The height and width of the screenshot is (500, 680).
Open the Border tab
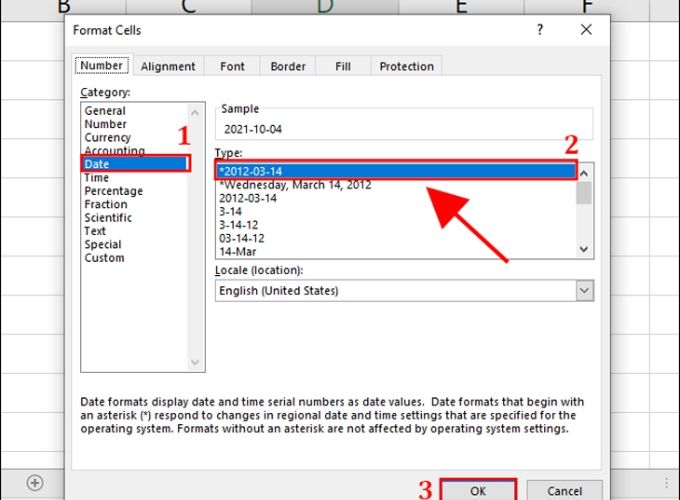[x=288, y=66]
